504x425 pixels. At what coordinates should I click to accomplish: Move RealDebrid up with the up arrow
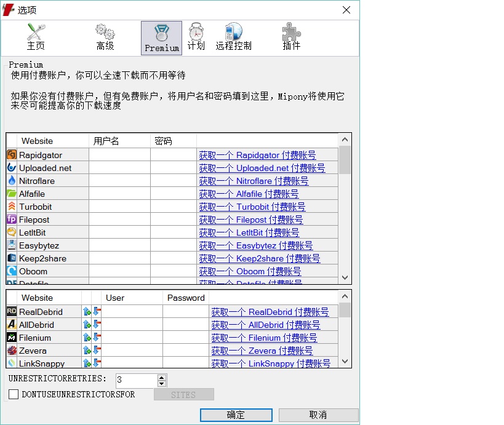pyautogui.click(x=87, y=312)
